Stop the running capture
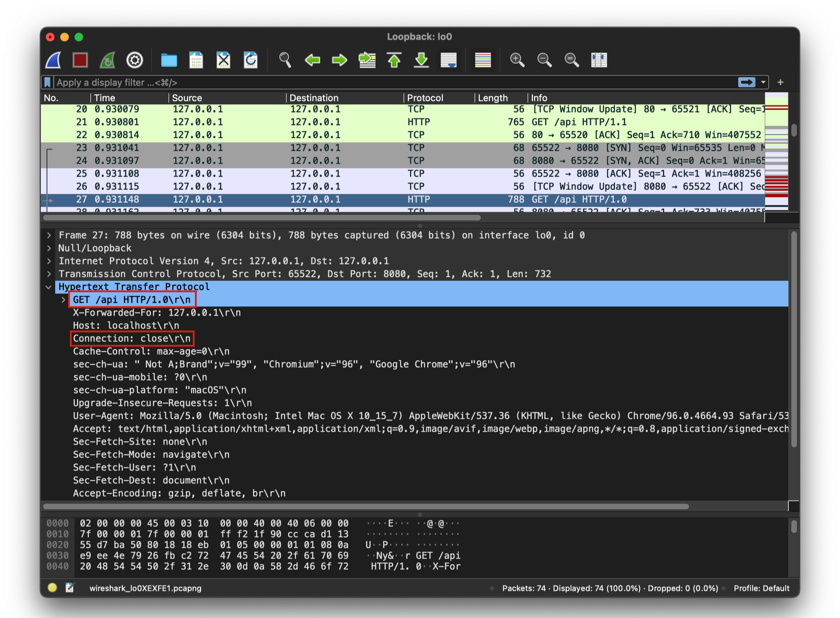Viewport: 840px width, 618px height. [80, 60]
